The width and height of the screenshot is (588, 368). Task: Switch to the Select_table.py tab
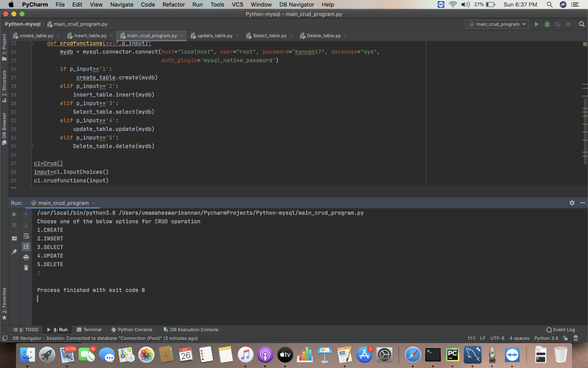[x=269, y=35]
